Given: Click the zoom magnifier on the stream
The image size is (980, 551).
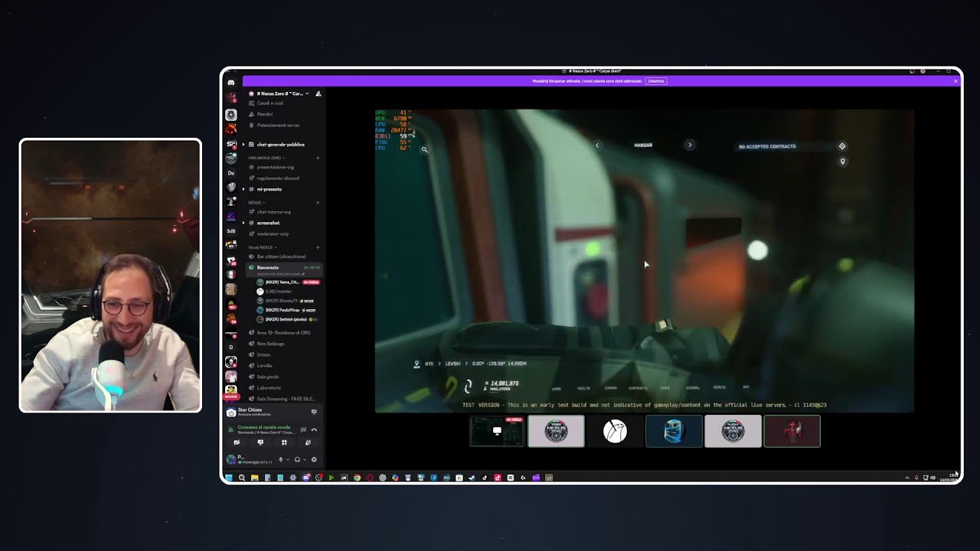Looking at the screenshot, I should pos(424,150).
